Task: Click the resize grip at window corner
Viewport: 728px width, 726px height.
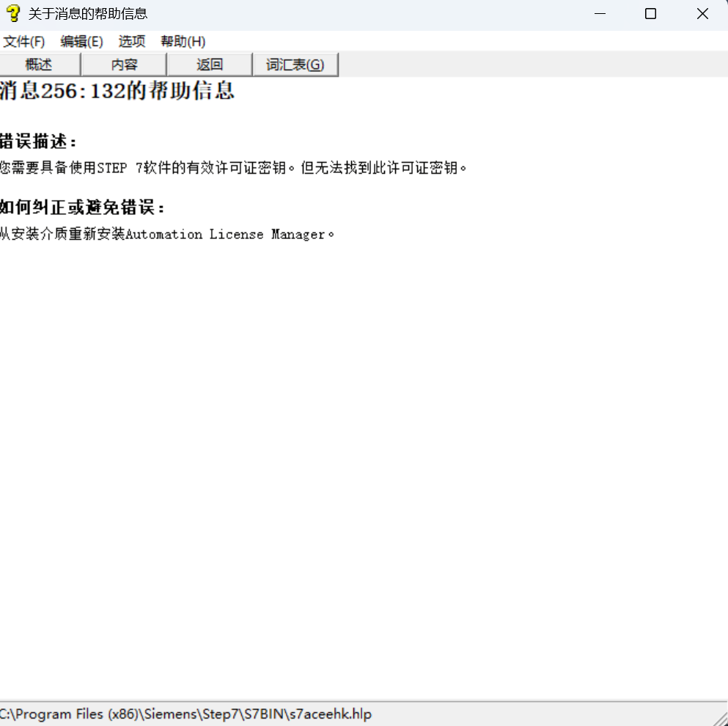Action: tap(720, 719)
